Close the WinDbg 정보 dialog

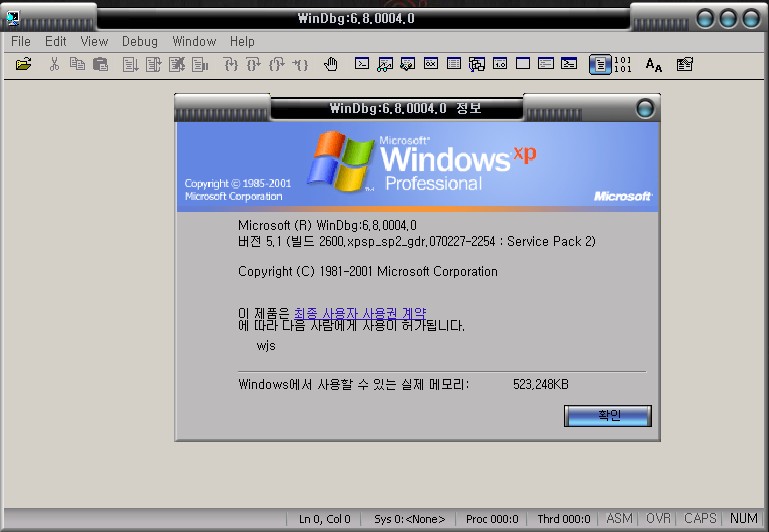(645, 108)
